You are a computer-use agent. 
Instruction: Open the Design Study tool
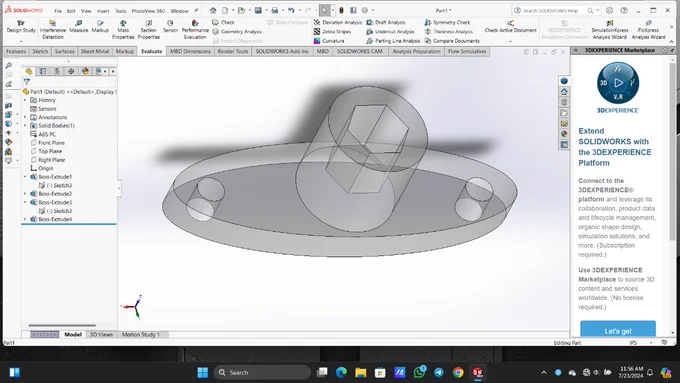pyautogui.click(x=21, y=26)
